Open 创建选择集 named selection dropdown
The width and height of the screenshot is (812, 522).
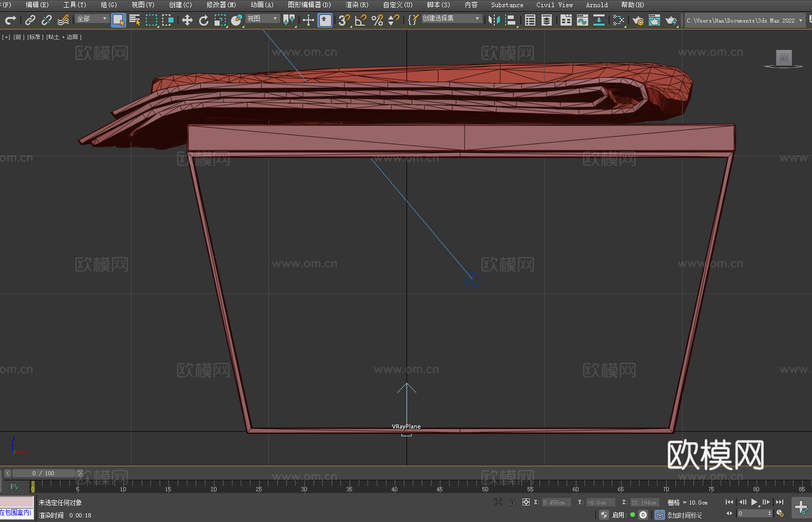click(x=452, y=18)
